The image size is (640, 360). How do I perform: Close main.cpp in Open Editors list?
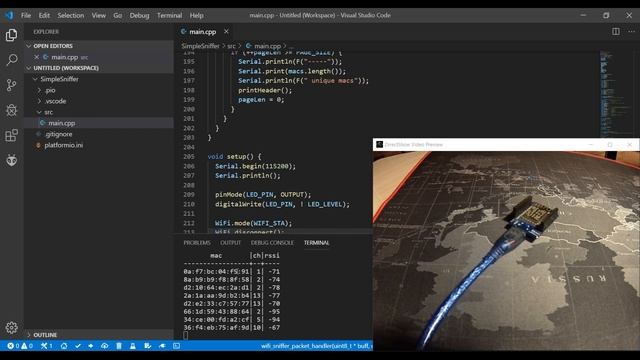[37, 57]
